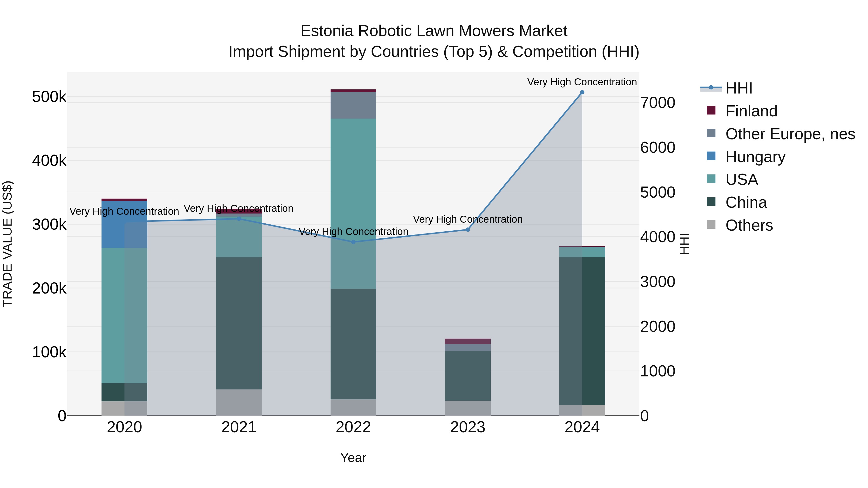Click the China segment of 2023 bar
Screen dimensions: 868x488
coord(468,376)
